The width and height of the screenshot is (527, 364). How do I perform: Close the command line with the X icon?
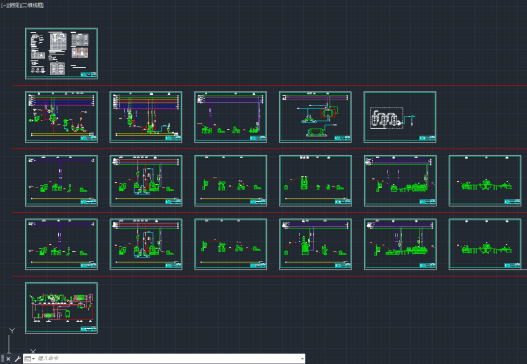[8, 359]
